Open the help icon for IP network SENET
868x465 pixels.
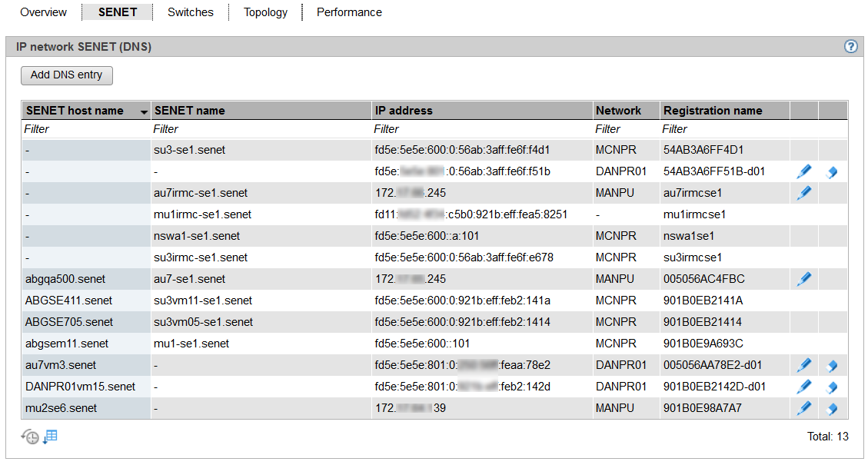850,47
